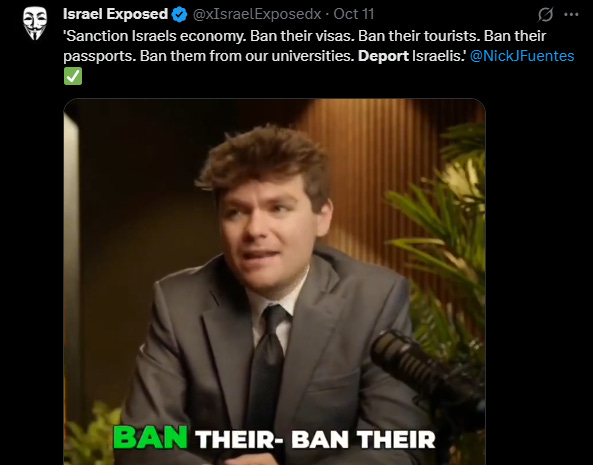Open the Israel Exposed display name
Image resolution: width=593 pixels, height=465 pixels.
tap(115, 14)
